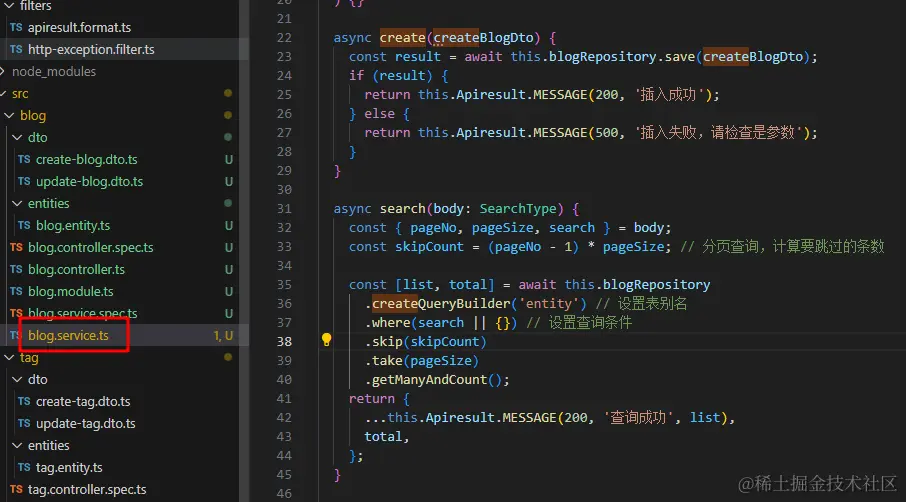Click 'SearchType' type on line 31
Screen dimensions: 906x502
pyautogui.click(x=518, y=209)
